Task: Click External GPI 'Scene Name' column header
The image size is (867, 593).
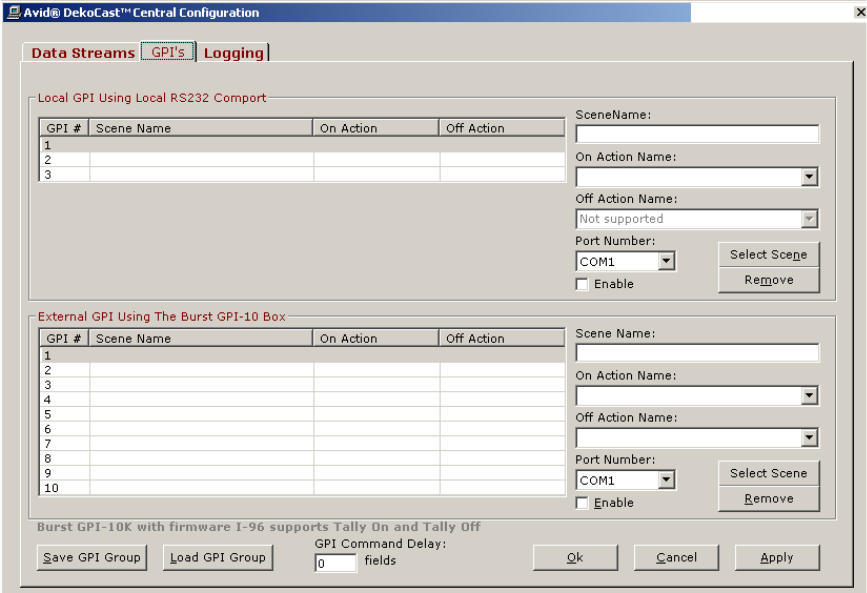Action: pyautogui.click(x=201, y=339)
